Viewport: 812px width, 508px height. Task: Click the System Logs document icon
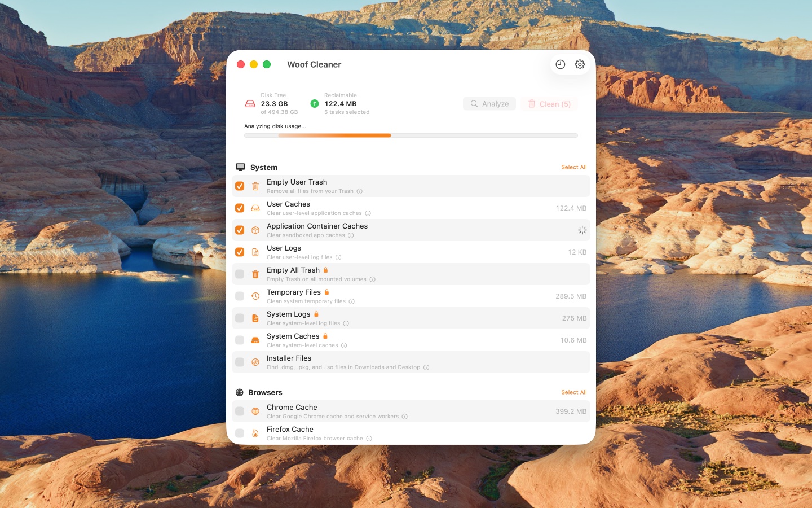(255, 318)
